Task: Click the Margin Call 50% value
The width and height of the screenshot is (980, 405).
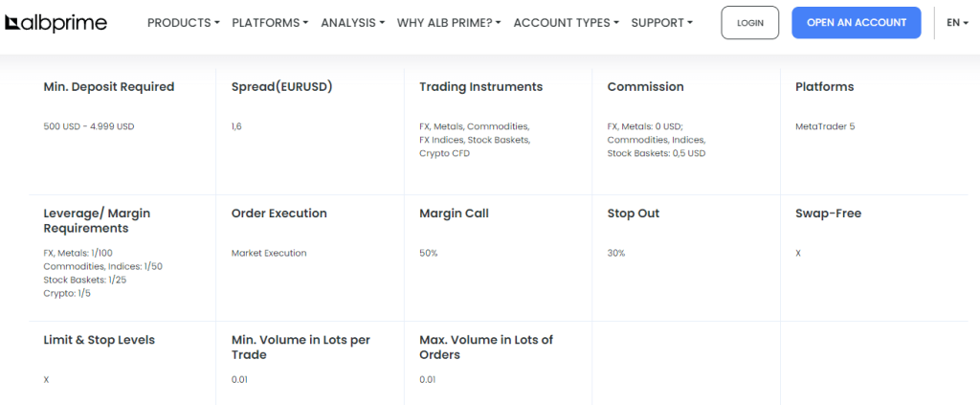Action: click(x=428, y=253)
